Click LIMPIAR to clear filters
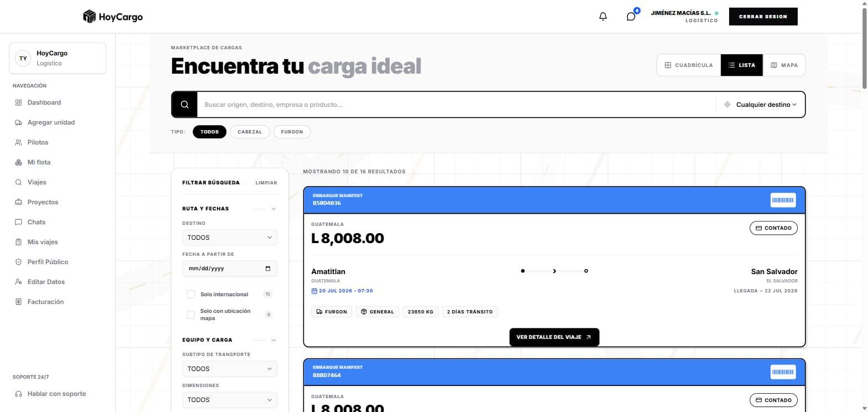The image size is (868, 412). tap(266, 183)
